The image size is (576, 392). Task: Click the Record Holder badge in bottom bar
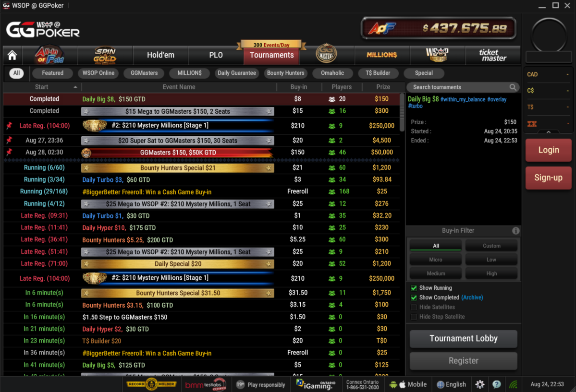[151, 384]
